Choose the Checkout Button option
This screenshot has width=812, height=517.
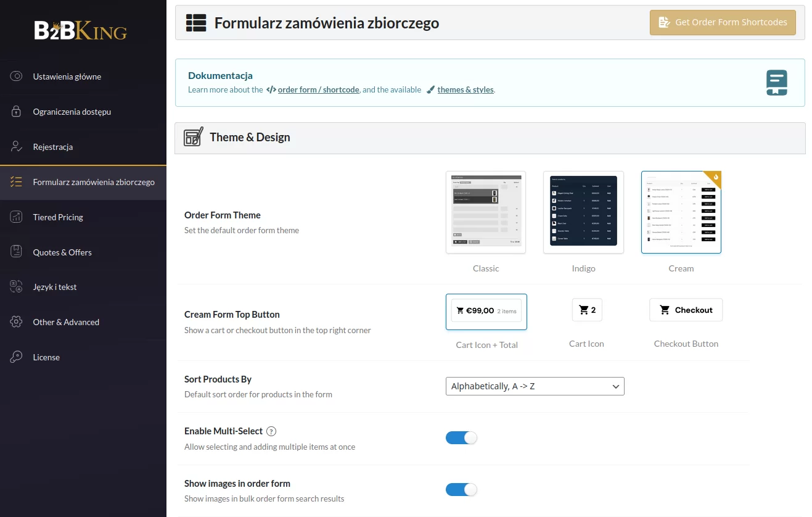click(686, 310)
